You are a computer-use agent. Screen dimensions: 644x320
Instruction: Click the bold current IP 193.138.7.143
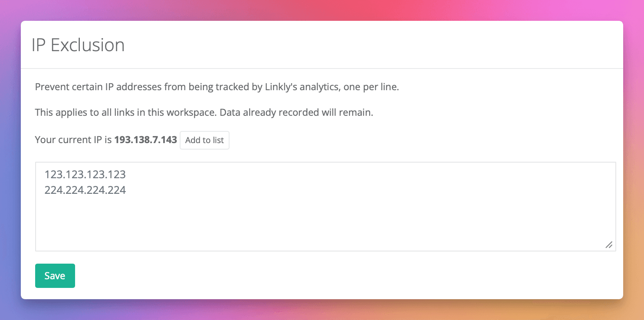click(145, 140)
